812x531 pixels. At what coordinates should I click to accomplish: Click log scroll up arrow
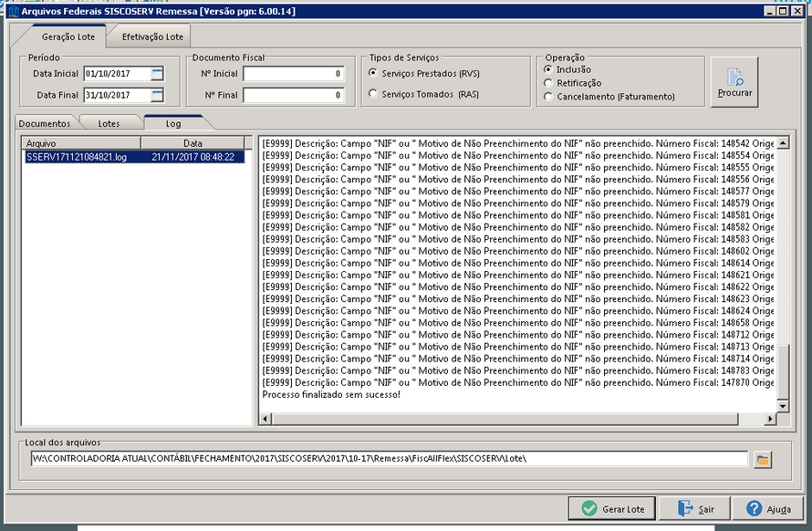tap(783, 143)
